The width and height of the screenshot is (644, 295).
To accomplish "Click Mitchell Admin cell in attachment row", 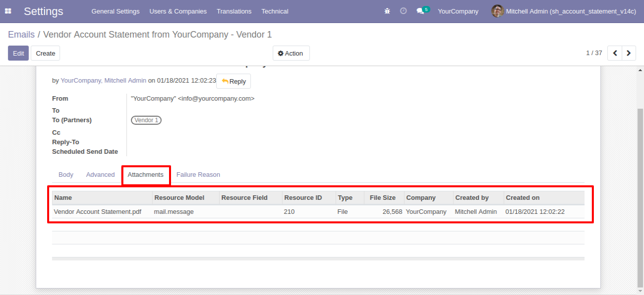I will (x=478, y=212).
